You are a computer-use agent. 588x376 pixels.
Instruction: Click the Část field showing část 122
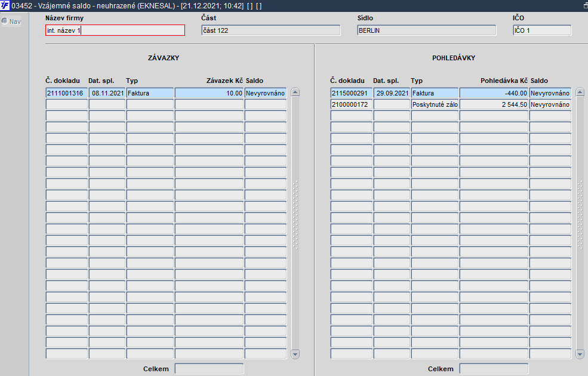click(x=271, y=30)
